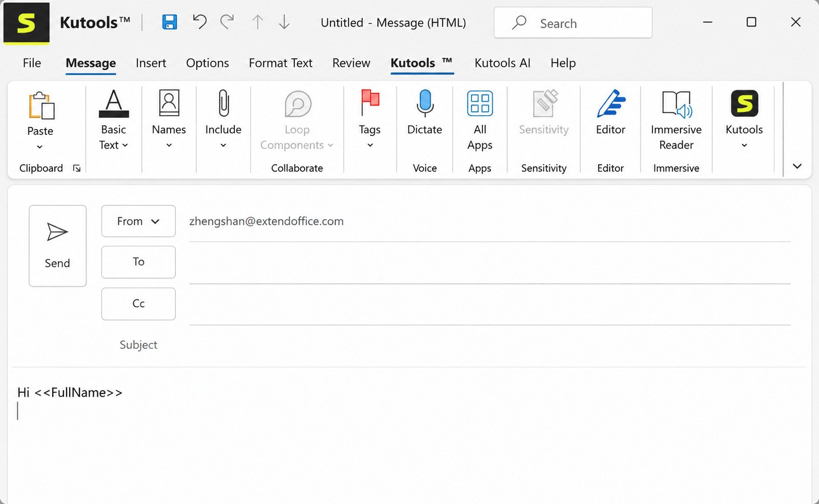Switch to the Review tab
819x504 pixels.
(351, 63)
